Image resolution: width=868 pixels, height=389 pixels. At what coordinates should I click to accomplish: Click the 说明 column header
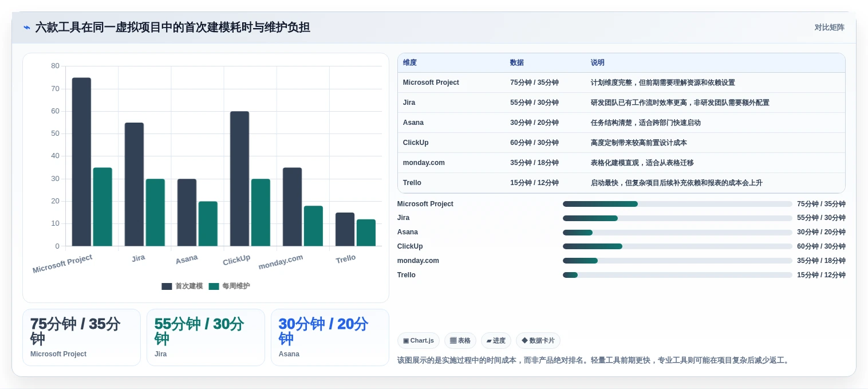pyautogui.click(x=598, y=63)
